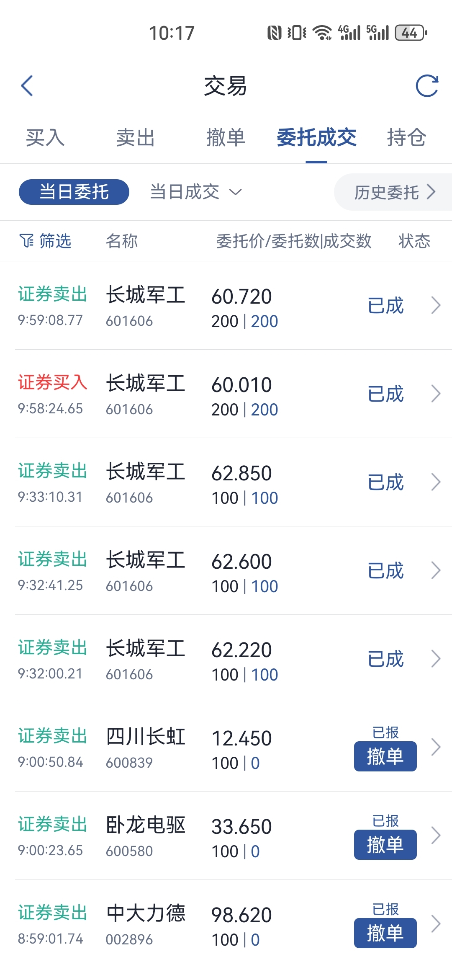This screenshot has width=452, height=980.
Task: Select the 当日委托 pill toggle
Action: (74, 192)
